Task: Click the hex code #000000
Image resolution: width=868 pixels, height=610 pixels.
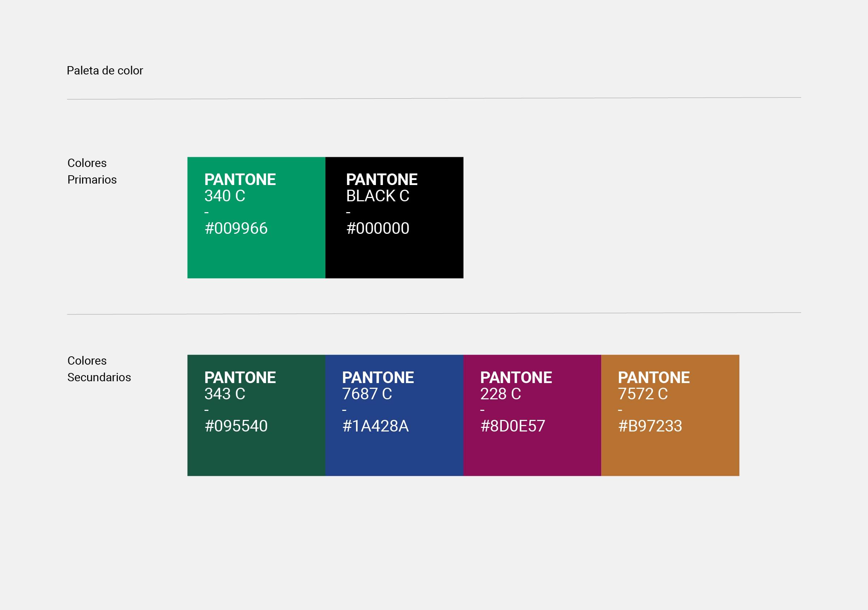Action: (x=378, y=228)
